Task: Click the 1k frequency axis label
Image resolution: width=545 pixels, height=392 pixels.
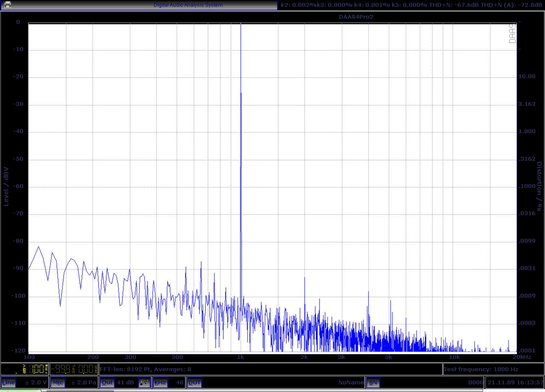Action: pos(241,357)
